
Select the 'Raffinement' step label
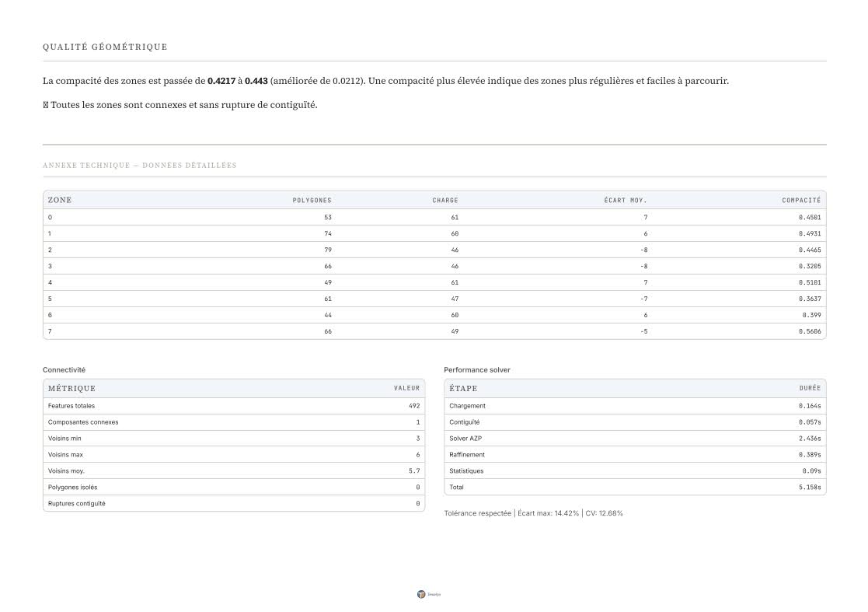coord(467,455)
